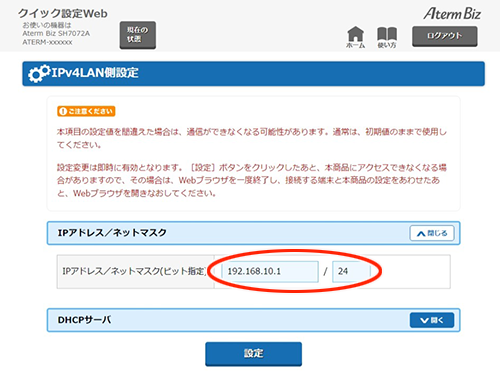The width and height of the screenshot is (500, 383).
Task: Click the IPv4LAN側設定 gear icon
Action: click(x=38, y=73)
